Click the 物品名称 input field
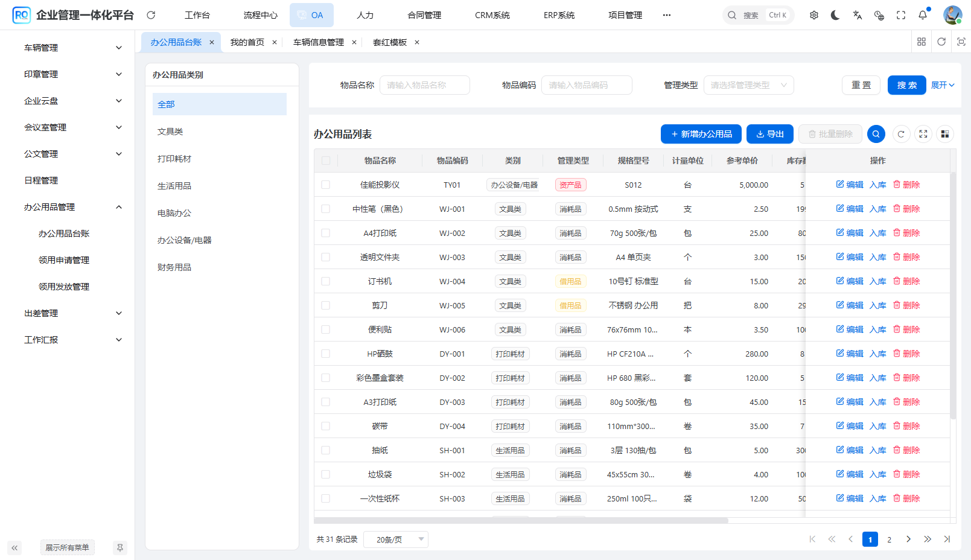The height and width of the screenshot is (560, 971). click(424, 85)
